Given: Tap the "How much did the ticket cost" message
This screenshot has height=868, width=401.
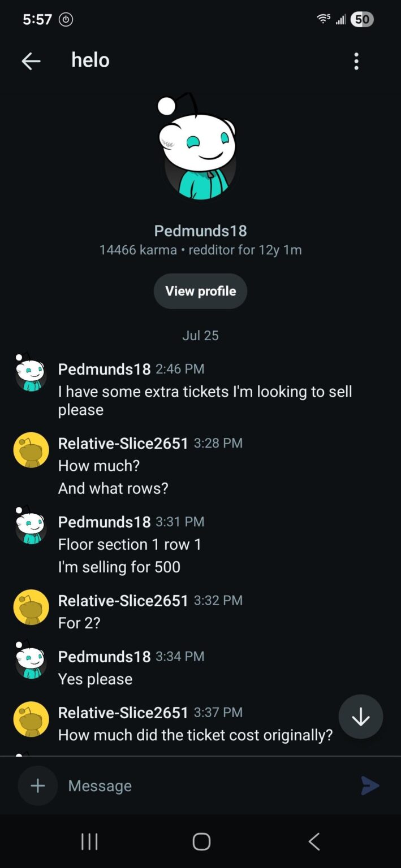Looking at the screenshot, I should (196, 735).
